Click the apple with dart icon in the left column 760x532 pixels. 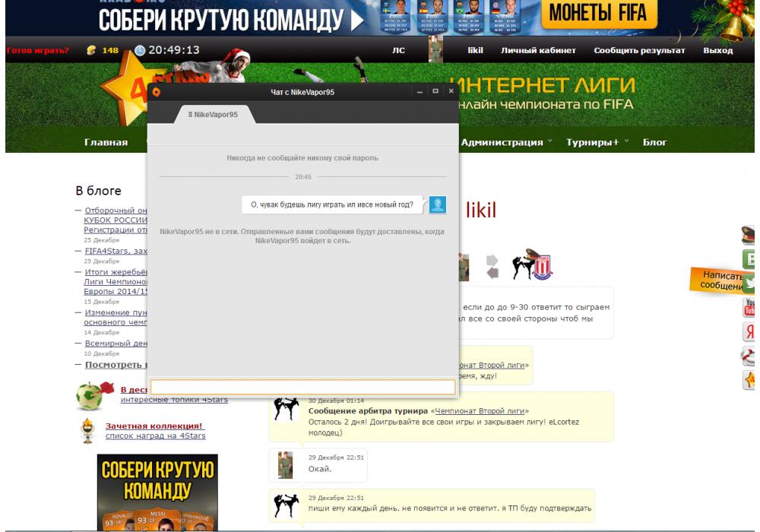pos(93,395)
